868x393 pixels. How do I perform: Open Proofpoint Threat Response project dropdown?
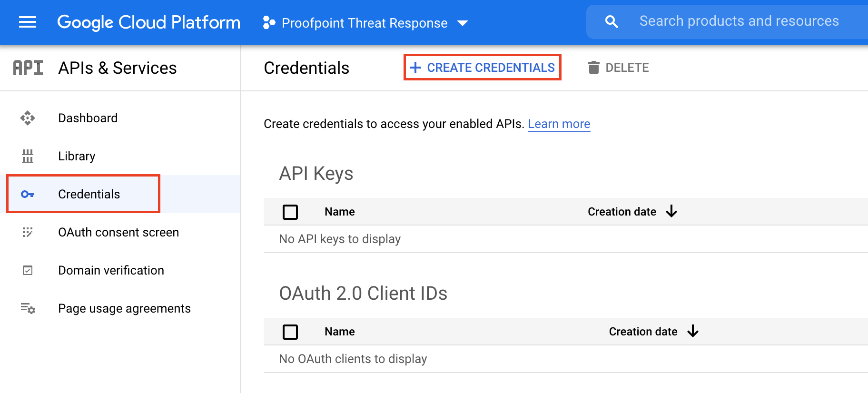tap(365, 23)
